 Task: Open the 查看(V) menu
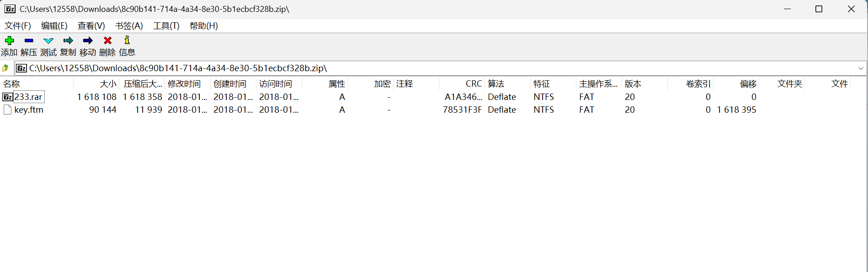[x=91, y=26]
